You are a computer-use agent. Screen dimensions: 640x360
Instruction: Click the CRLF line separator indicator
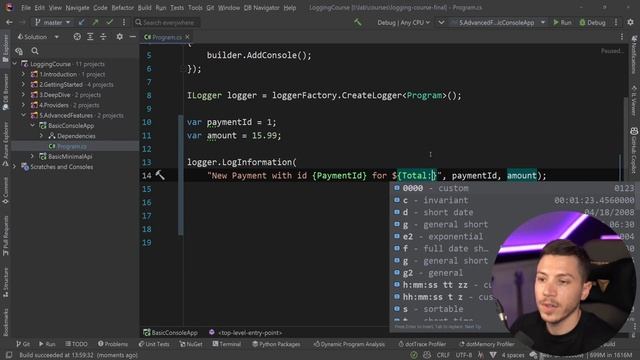pos(443,355)
